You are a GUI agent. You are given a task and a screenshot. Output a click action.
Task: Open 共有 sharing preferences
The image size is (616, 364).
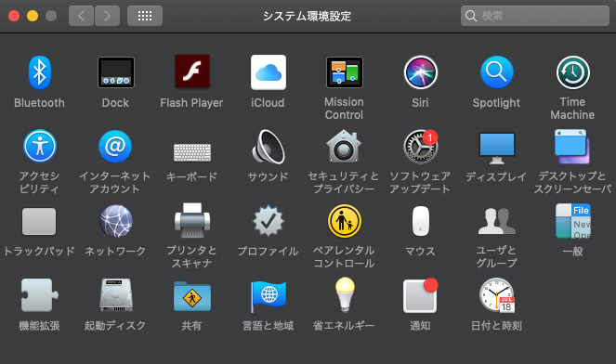pos(192,296)
